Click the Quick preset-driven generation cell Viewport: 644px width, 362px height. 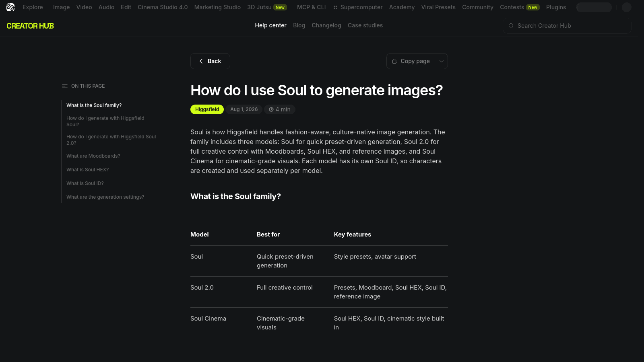tap(285, 261)
